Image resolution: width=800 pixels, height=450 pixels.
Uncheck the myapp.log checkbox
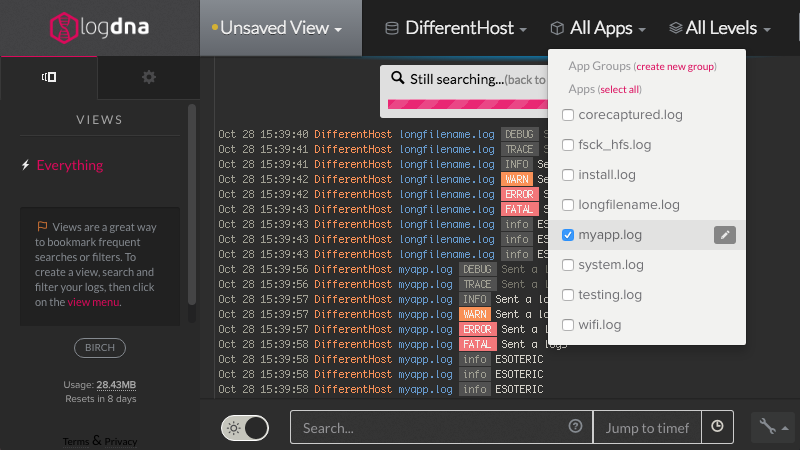tap(568, 235)
